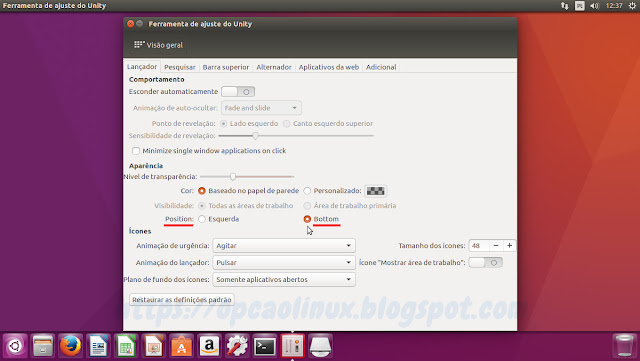This screenshot has width=640, height=361.
Task: Open LibreOffice Calc in the launcher
Action: (126, 346)
